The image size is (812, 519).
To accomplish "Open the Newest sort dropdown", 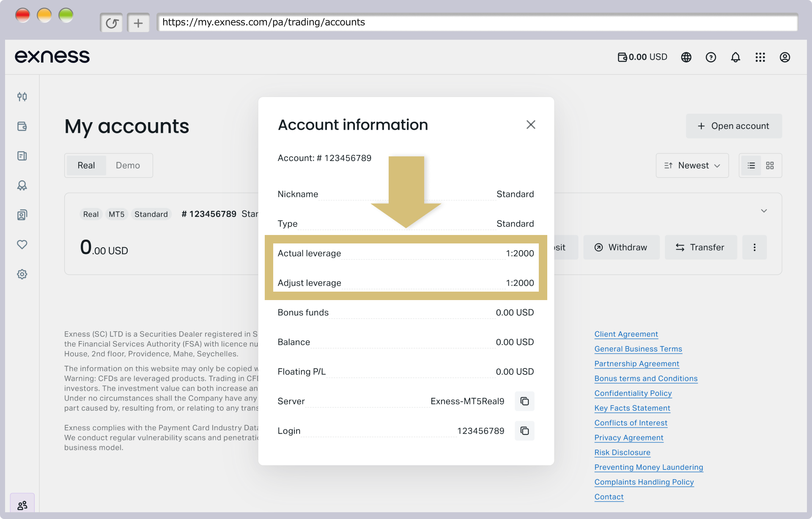I will click(x=692, y=166).
